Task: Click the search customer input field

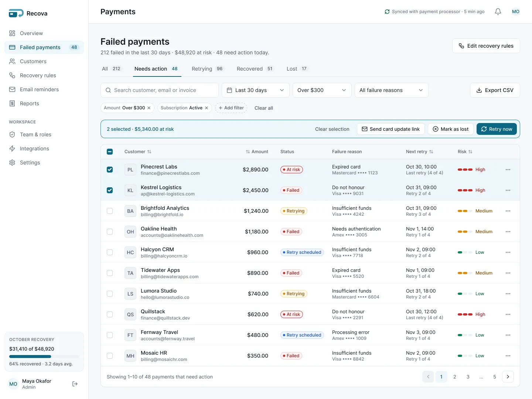Action: (160, 90)
